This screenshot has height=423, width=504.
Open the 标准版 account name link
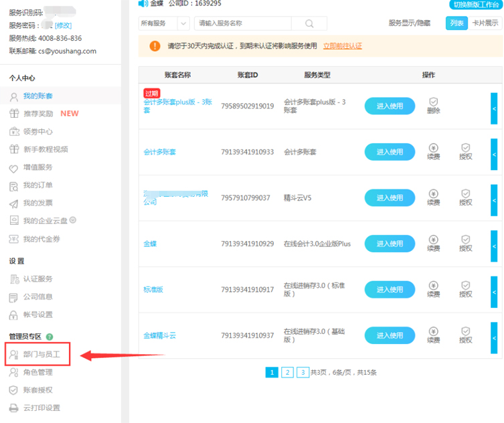[x=153, y=290]
